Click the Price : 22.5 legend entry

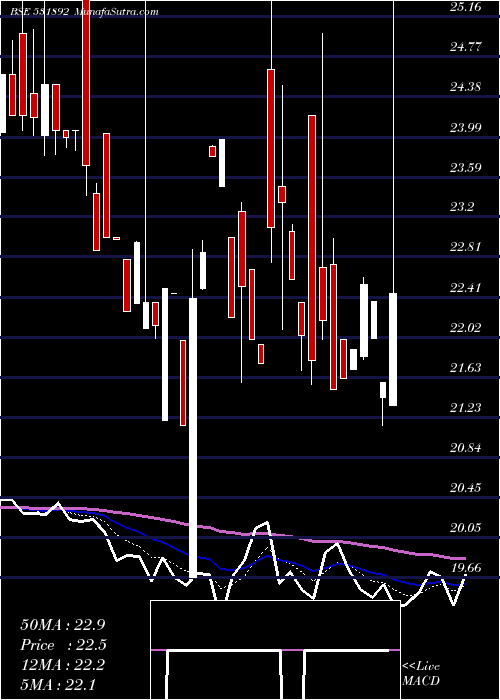(63, 645)
